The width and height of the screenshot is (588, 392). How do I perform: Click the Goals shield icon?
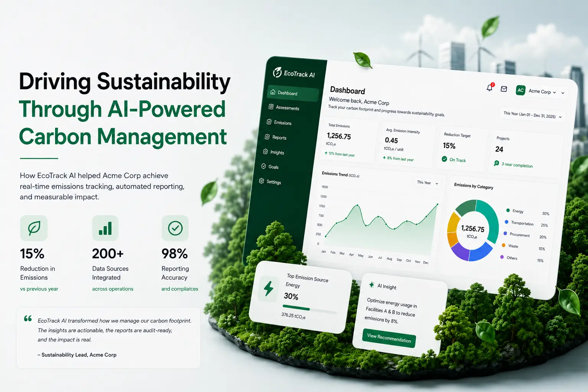pos(263,166)
